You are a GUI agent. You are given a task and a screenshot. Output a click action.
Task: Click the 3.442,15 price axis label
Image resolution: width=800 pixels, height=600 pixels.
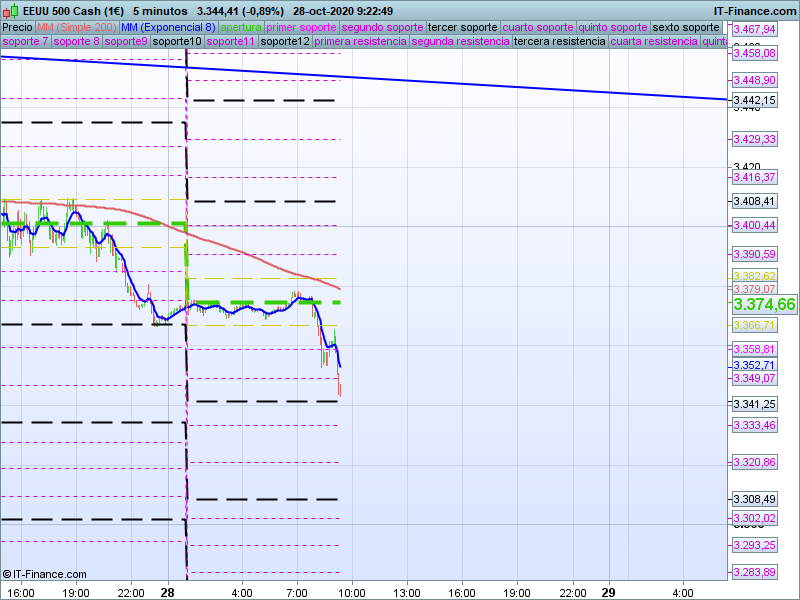pos(754,100)
